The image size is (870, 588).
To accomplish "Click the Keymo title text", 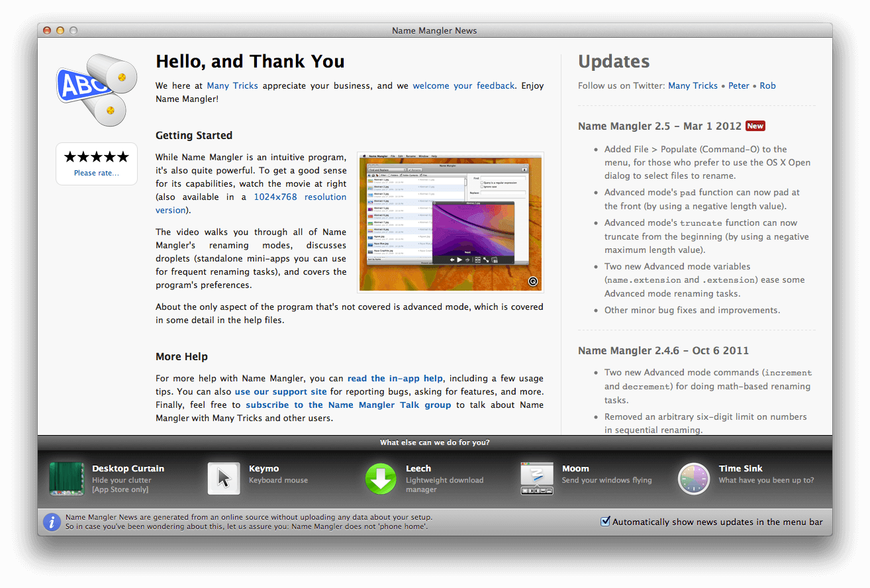I will [264, 468].
